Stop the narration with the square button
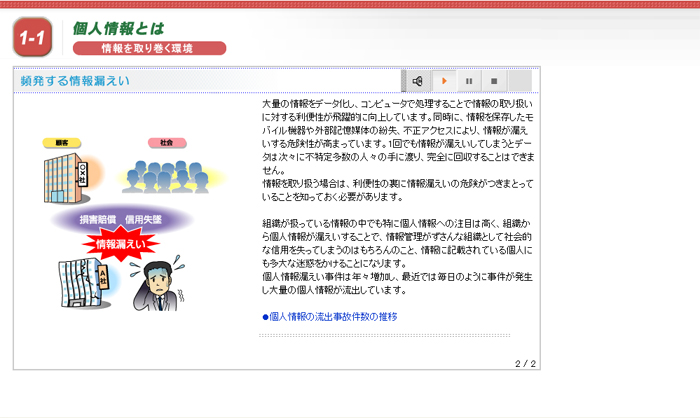The height and width of the screenshot is (418, 700). (493, 81)
